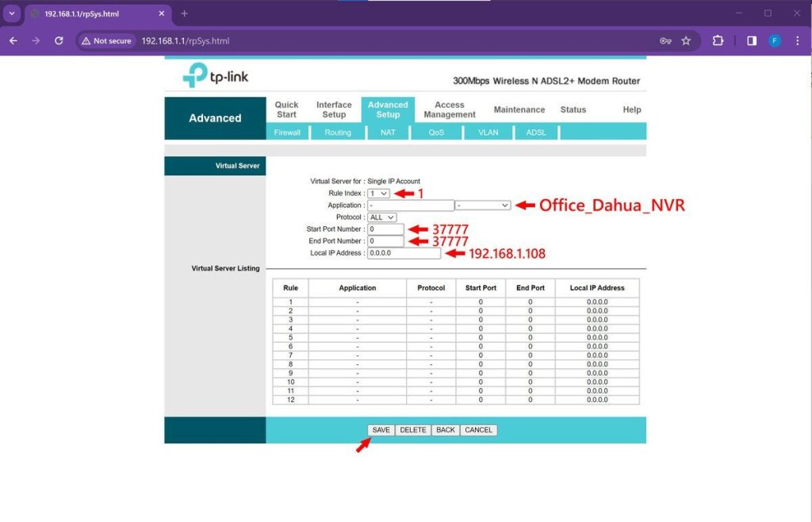
Task: Click the Single IP Account text
Action: pyautogui.click(x=393, y=181)
